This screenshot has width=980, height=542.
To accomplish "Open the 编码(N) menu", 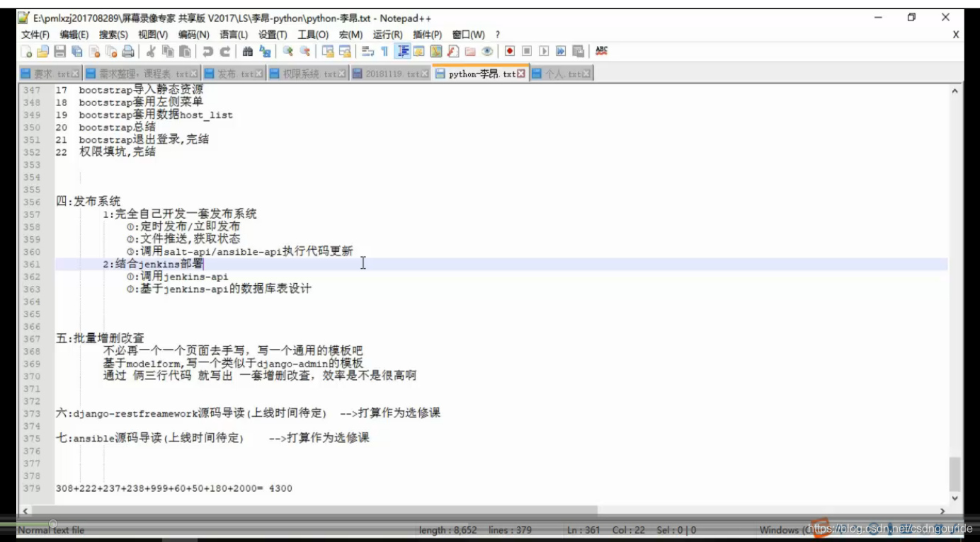I will [x=193, y=35].
